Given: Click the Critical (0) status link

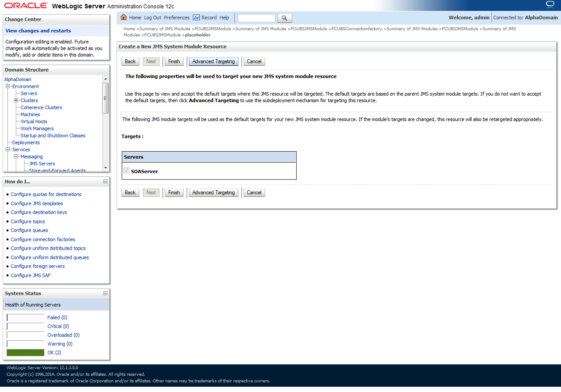Looking at the screenshot, I should coord(58,326).
